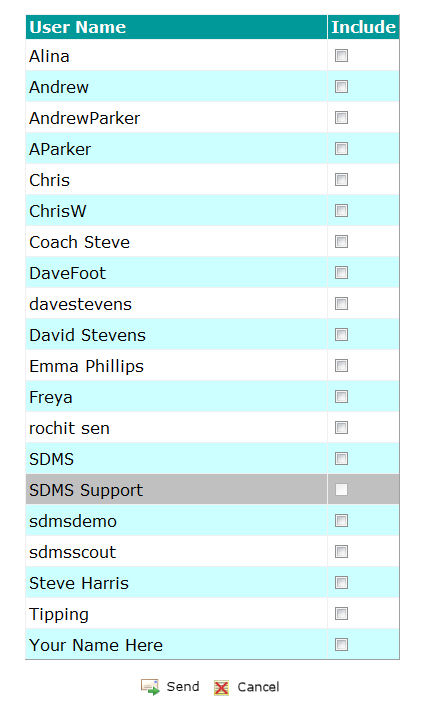
Task: Click the red Cancel X icon
Action: pyautogui.click(x=221, y=687)
